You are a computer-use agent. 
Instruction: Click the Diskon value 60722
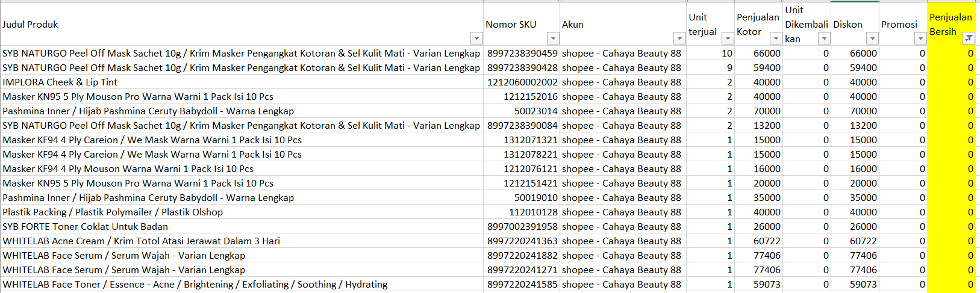pyautogui.click(x=855, y=241)
